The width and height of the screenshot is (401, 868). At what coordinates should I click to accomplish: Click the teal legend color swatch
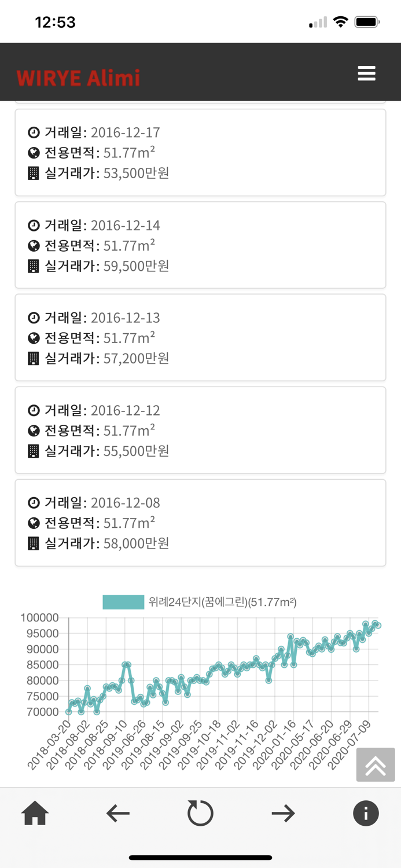click(123, 602)
